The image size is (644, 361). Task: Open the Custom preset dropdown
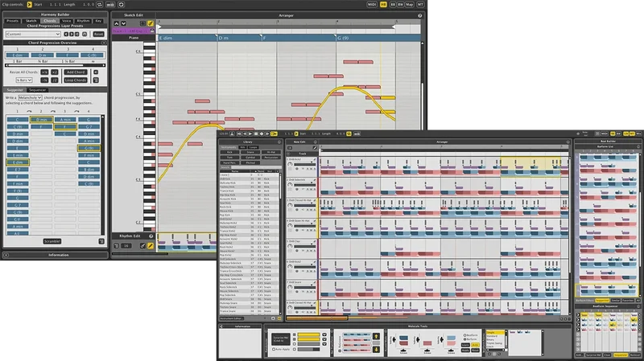[33, 34]
